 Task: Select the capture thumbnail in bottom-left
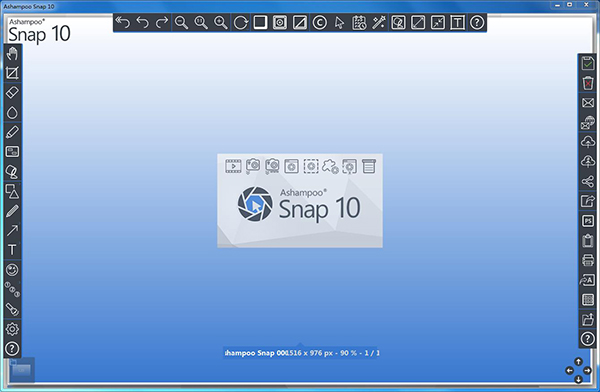(22, 369)
